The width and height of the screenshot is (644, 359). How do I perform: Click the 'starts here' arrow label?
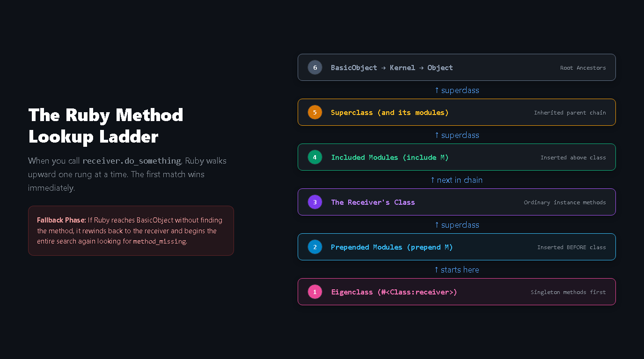457,270
